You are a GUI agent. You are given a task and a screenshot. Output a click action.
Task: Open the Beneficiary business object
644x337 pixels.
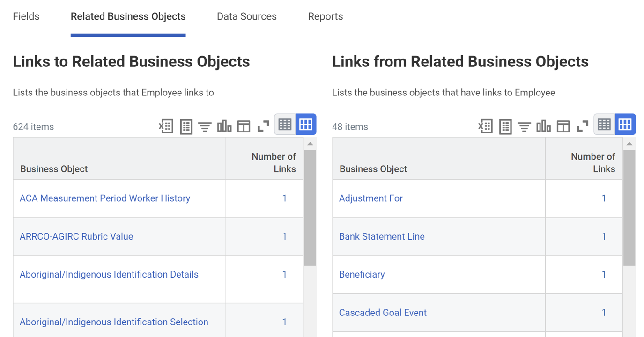click(x=362, y=275)
